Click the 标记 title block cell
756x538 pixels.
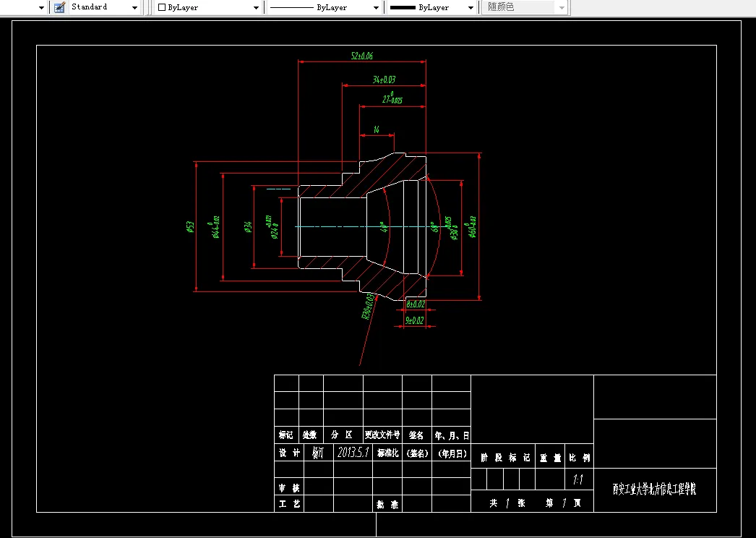coord(286,435)
